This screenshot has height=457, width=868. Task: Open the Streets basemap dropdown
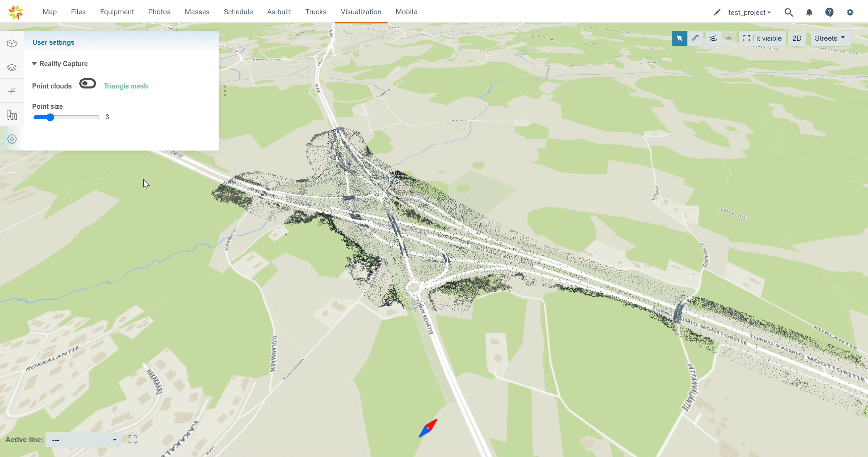click(829, 38)
